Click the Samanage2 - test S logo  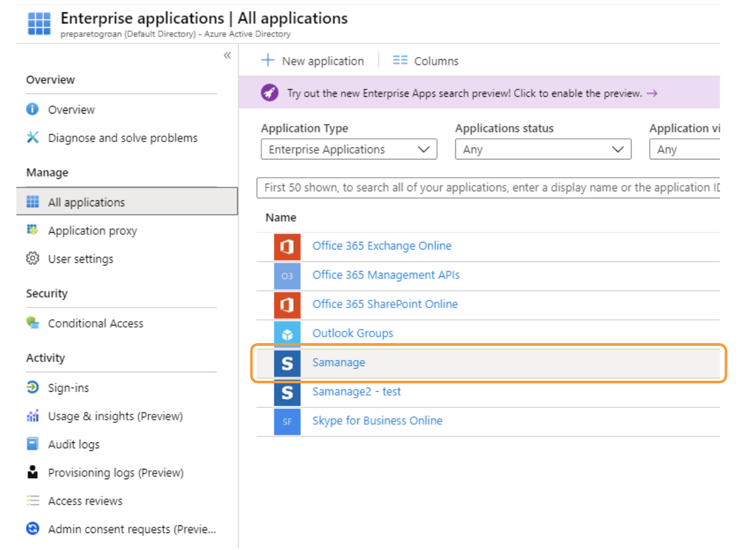point(287,393)
